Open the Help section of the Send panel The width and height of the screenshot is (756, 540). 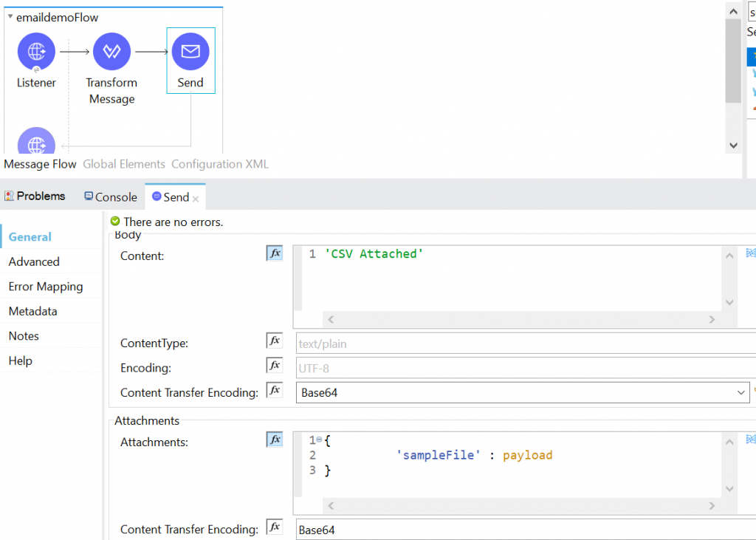tap(19, 360)
